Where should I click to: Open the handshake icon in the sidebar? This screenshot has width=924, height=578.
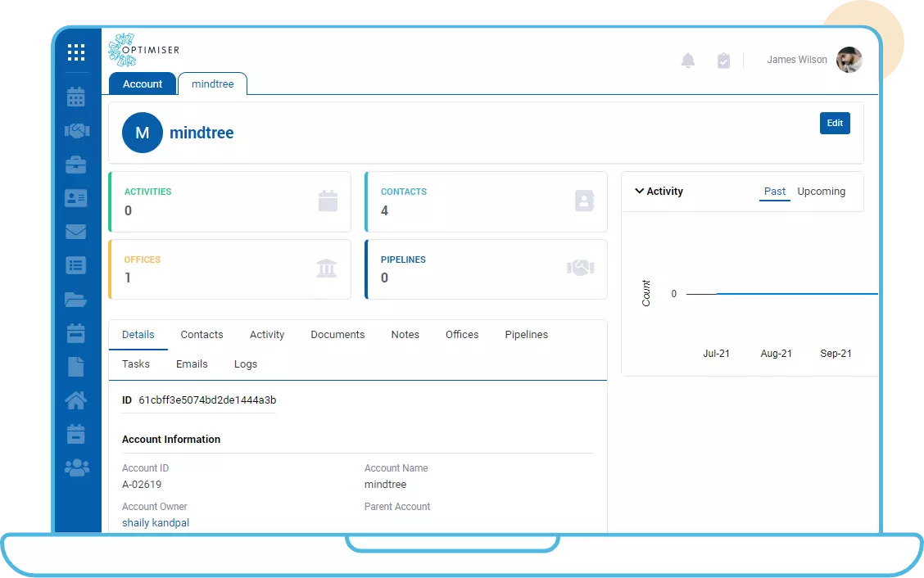tap(77, 130)
